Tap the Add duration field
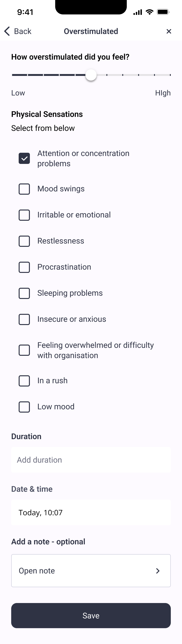This screenshot has height=644, width=182. tap(91, 460)
